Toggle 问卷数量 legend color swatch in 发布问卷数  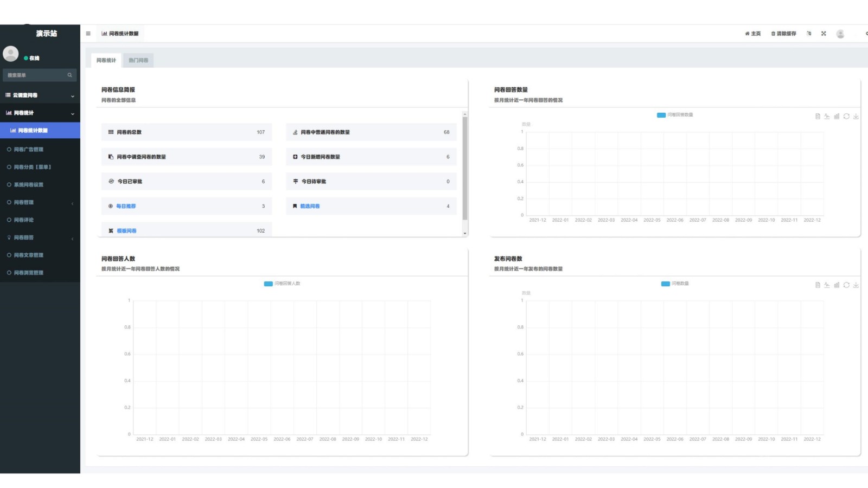pos(665,284)
